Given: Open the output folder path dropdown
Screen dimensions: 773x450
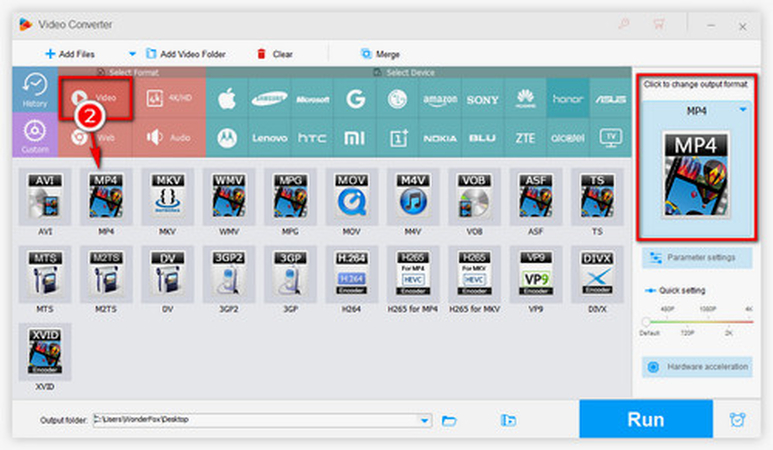Looking at the screenshot, I should point(426,420).
